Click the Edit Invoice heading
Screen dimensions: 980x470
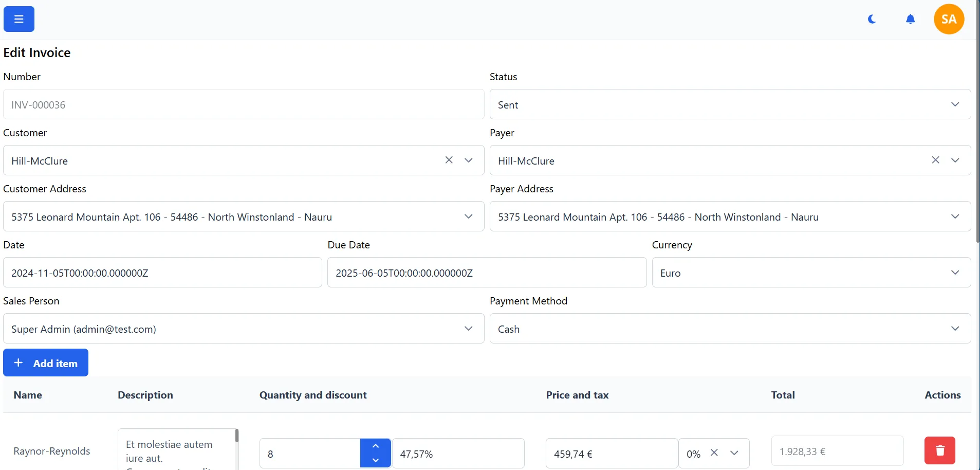coord(36,52)
